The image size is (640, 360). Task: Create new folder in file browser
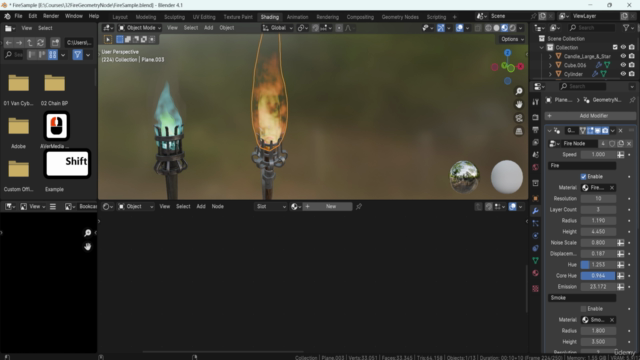tap(55, 42)
